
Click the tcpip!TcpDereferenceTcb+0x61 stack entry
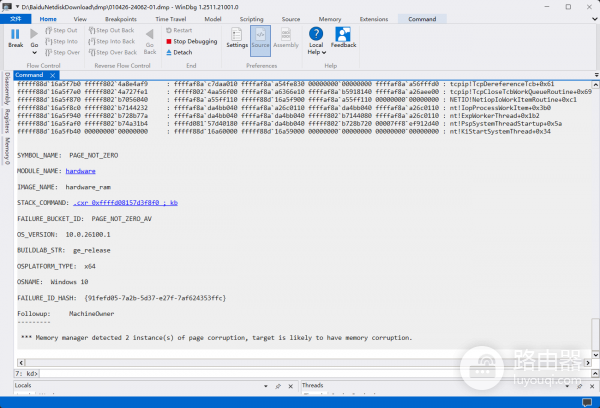pos(502,84)
